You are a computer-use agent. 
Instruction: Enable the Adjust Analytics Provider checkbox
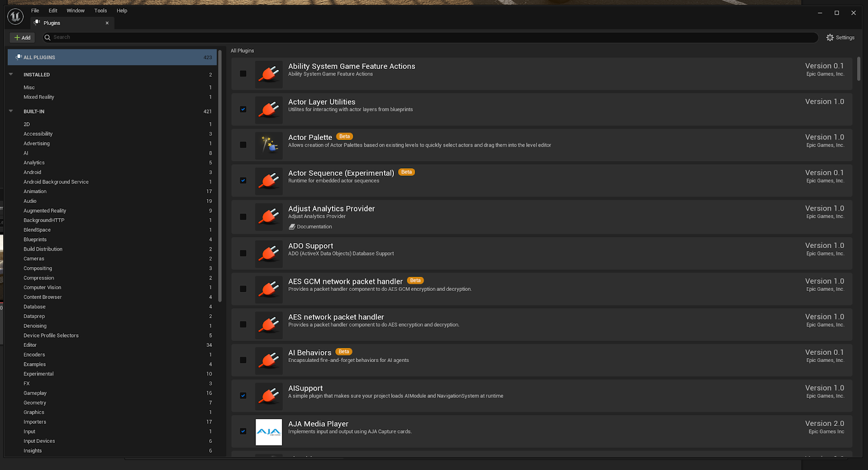[243, 217]
